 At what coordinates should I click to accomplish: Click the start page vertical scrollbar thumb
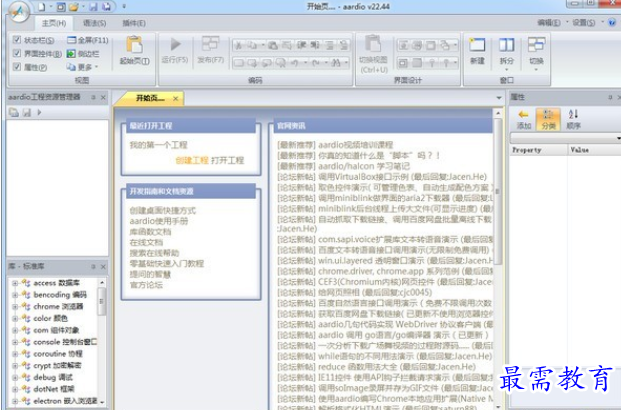coord(498,192)
